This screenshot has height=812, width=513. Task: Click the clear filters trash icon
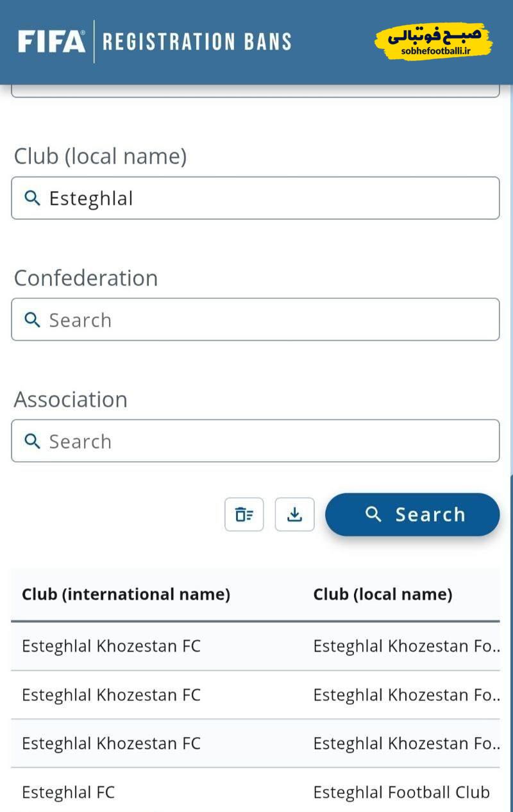[244, 514]
